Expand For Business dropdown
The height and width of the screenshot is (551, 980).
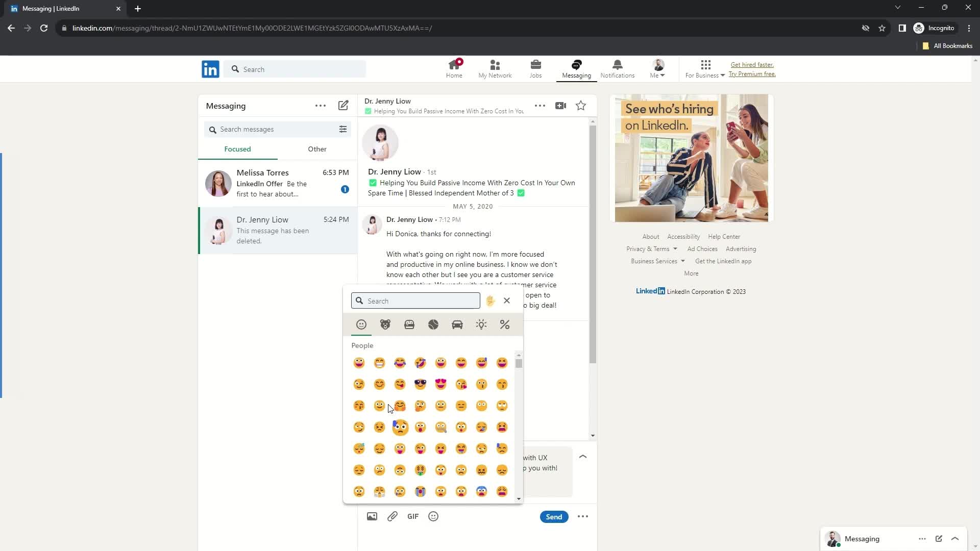[x=705, y=69]
